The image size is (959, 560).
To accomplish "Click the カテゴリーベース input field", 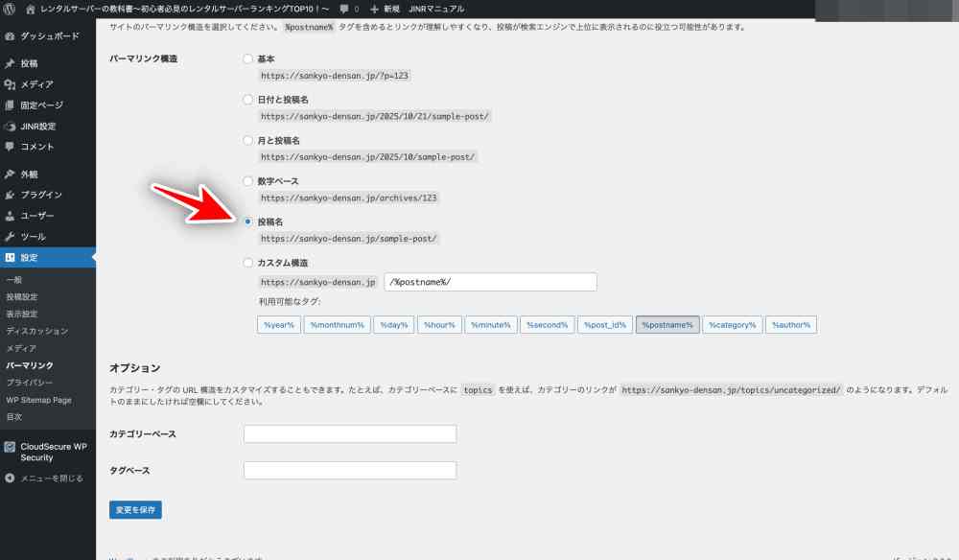I will tap(350, 434).
